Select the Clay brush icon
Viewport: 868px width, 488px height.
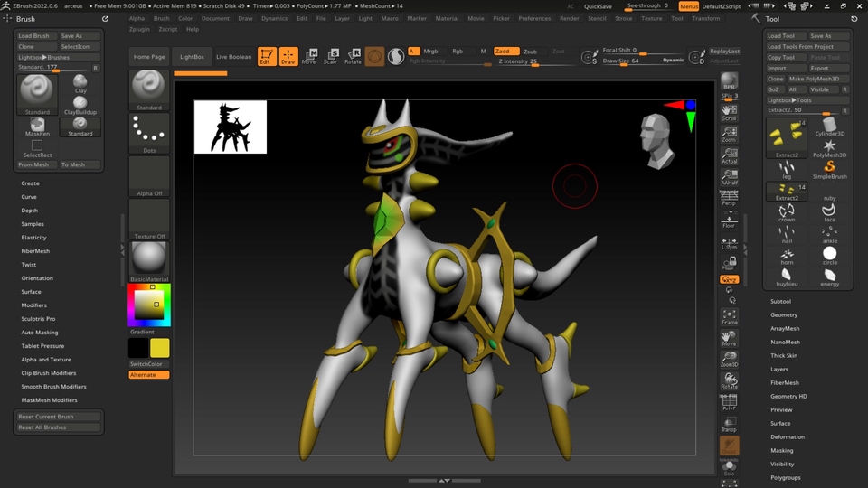(x=80, y=83)
